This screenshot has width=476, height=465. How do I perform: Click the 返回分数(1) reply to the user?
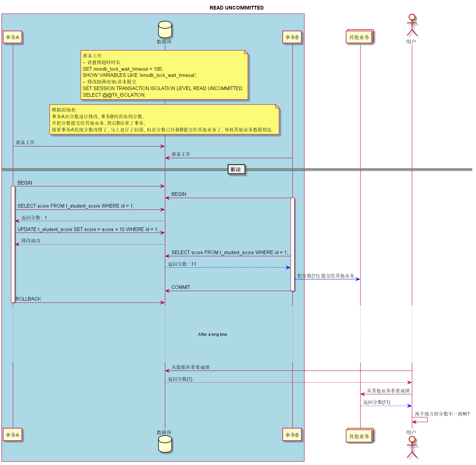(180, 379)
